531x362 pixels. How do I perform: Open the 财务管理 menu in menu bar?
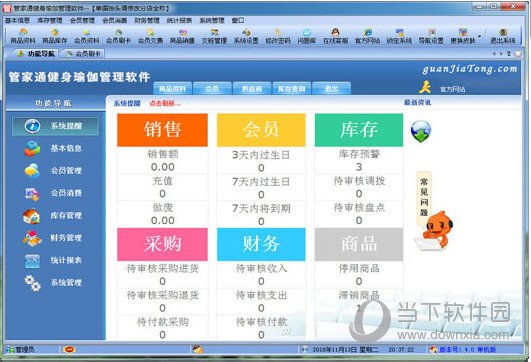coord(147,20)
